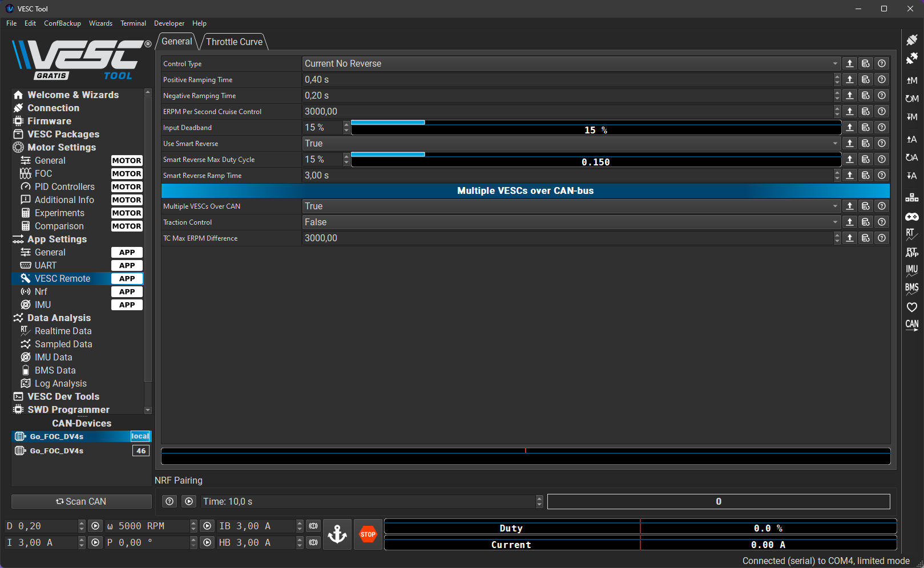Click the Input Deadband 15 % bar
Viewport: 924px width, 568px height.
point(596,127)
